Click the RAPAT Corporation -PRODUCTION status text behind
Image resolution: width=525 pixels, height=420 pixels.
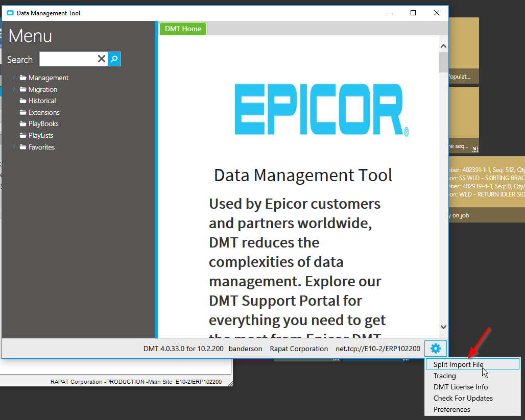click(136, 382)
